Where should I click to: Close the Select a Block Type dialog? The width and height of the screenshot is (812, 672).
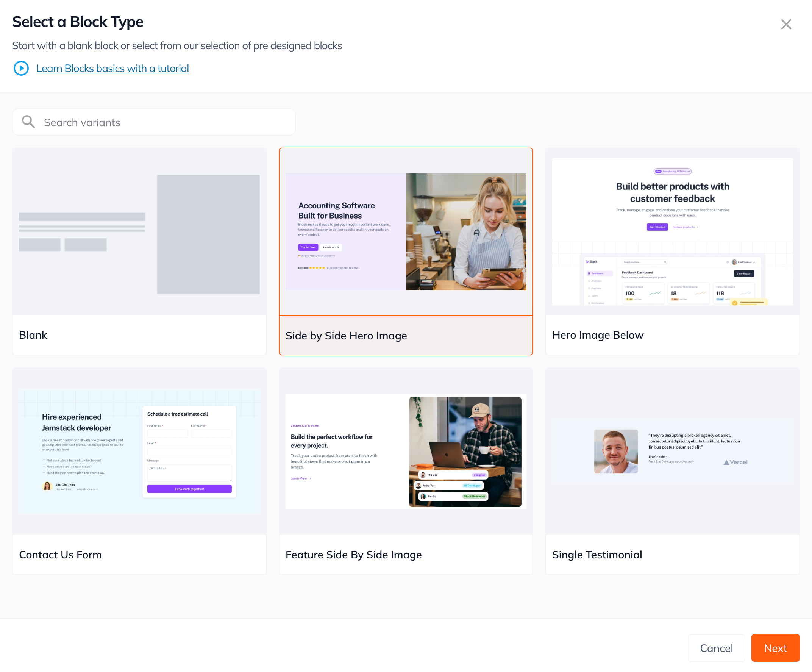tap(786, 24)
